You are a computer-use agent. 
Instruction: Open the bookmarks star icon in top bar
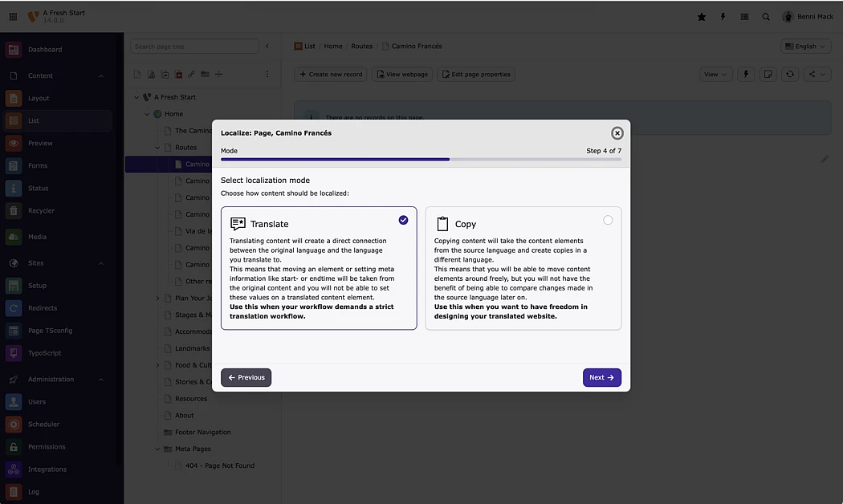702,17
